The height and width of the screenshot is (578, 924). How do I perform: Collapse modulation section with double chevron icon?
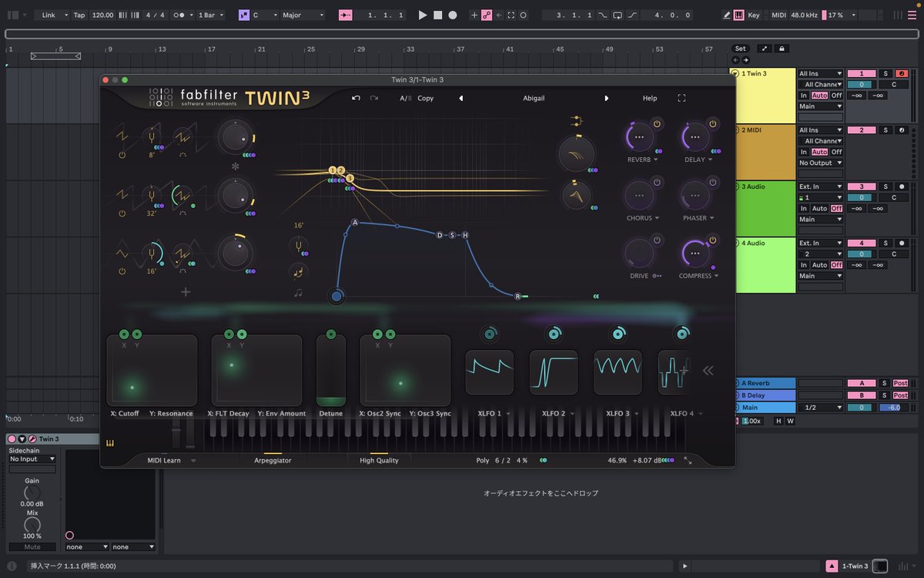pos(708,371)
